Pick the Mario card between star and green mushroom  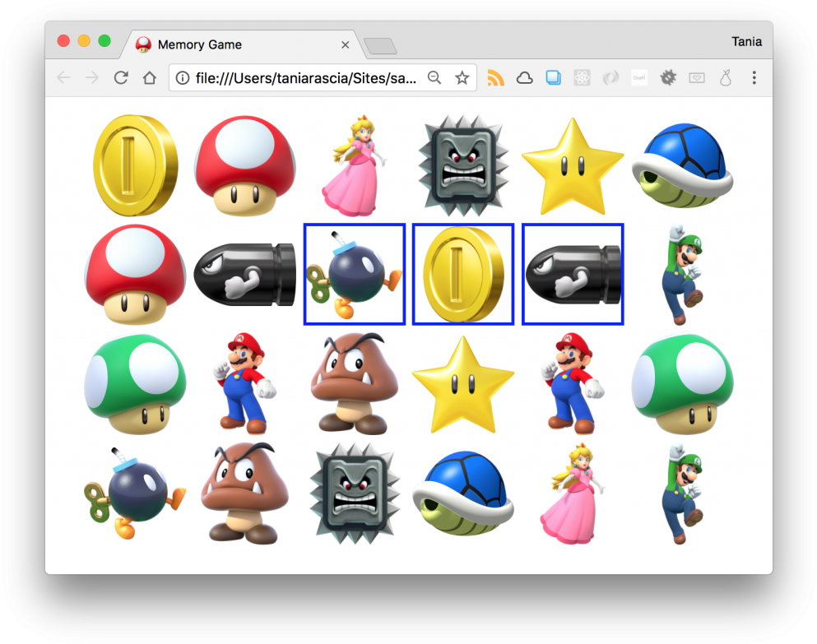pyautogui.click(x=573, y=384)
